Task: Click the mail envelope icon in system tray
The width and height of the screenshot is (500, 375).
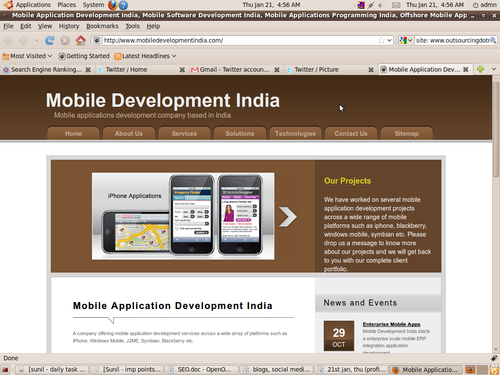Action: click(x=396, y=5)
